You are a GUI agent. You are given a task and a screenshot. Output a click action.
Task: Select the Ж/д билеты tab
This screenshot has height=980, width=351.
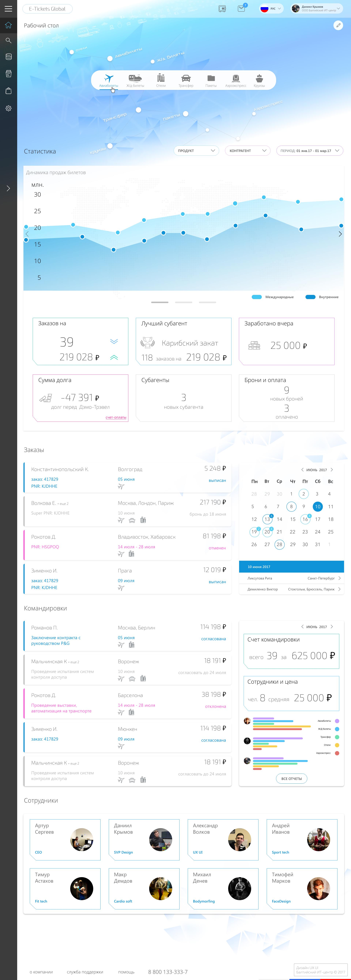pyautogui.click(x=135, y=80)
